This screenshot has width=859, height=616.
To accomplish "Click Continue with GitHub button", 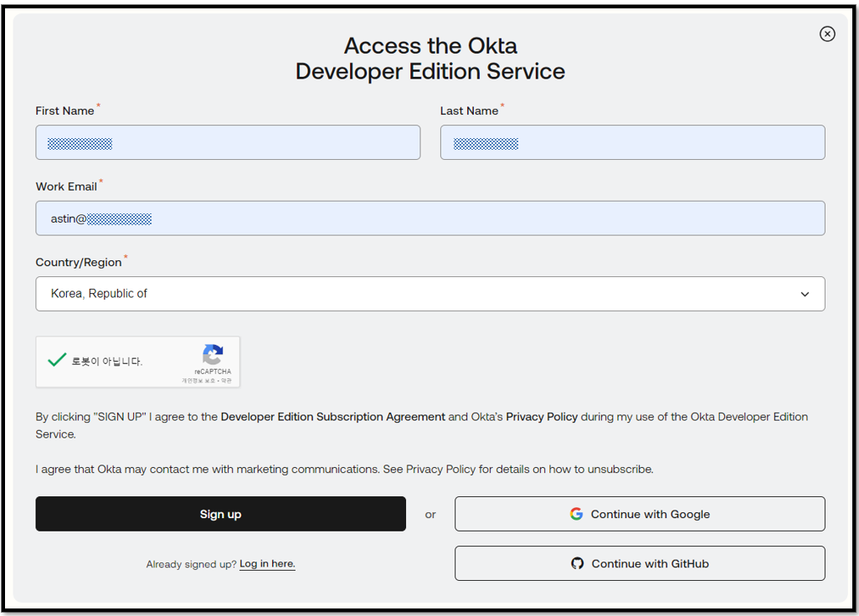I will tap(640, 563).
